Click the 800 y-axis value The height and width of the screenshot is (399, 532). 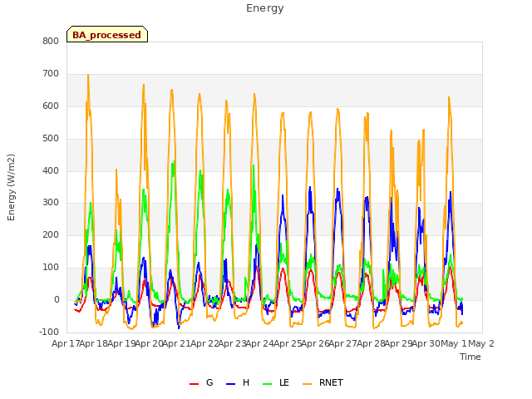(51, 42)
